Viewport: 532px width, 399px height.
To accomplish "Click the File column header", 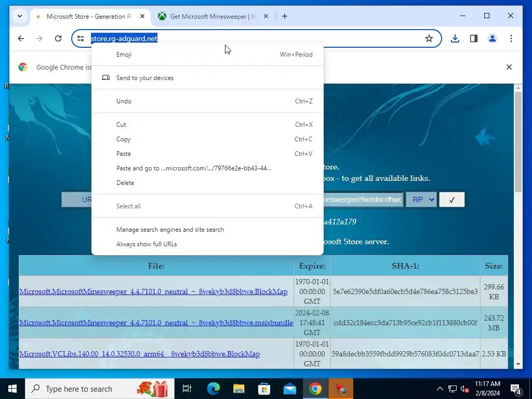I will point(156,265).
